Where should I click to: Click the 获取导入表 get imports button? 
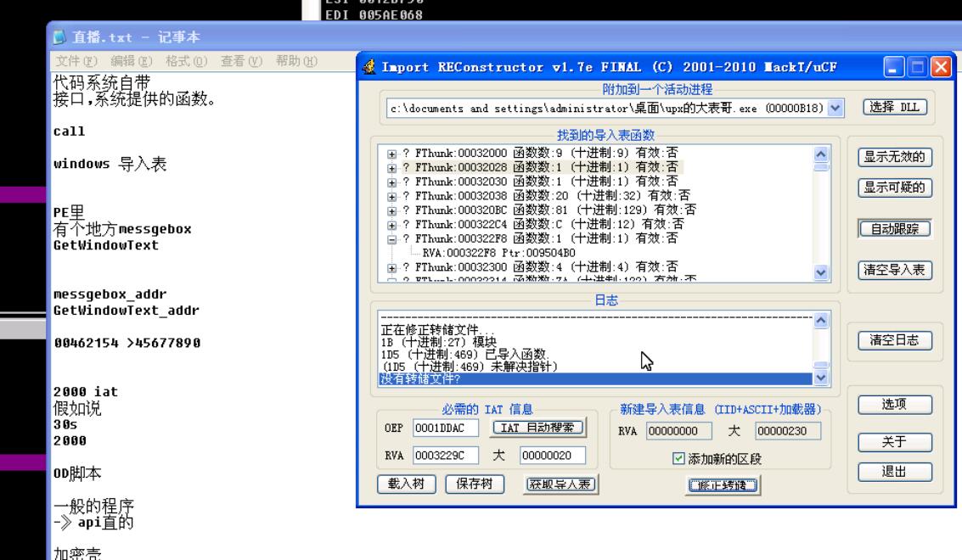560,484
